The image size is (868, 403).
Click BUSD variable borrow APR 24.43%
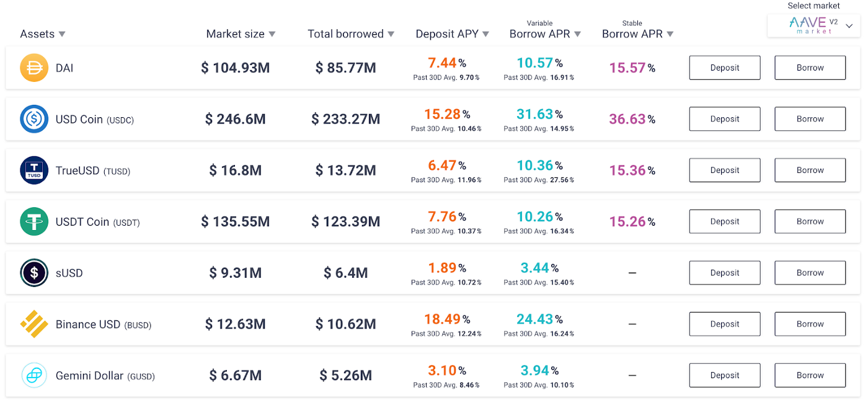[539, 319]
